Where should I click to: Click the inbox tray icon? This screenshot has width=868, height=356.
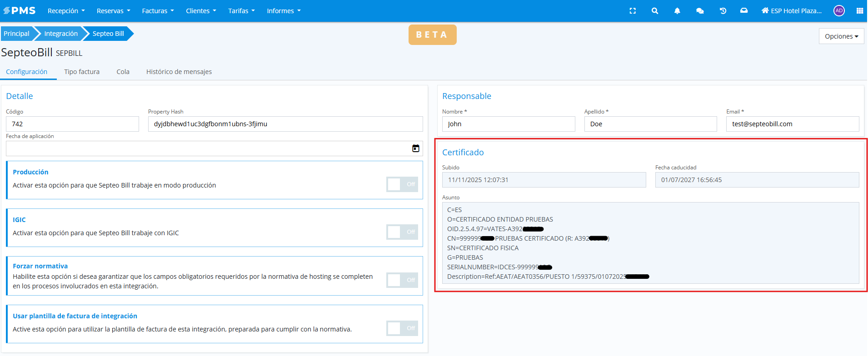click(x=744, y=11)
